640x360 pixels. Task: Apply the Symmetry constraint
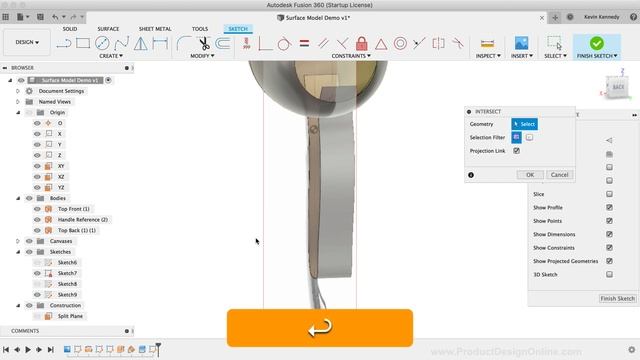[438, 43]
